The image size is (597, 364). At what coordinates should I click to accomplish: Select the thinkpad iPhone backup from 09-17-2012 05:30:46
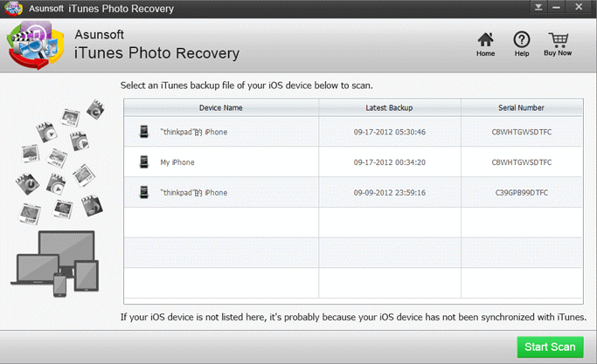[194, 132]
